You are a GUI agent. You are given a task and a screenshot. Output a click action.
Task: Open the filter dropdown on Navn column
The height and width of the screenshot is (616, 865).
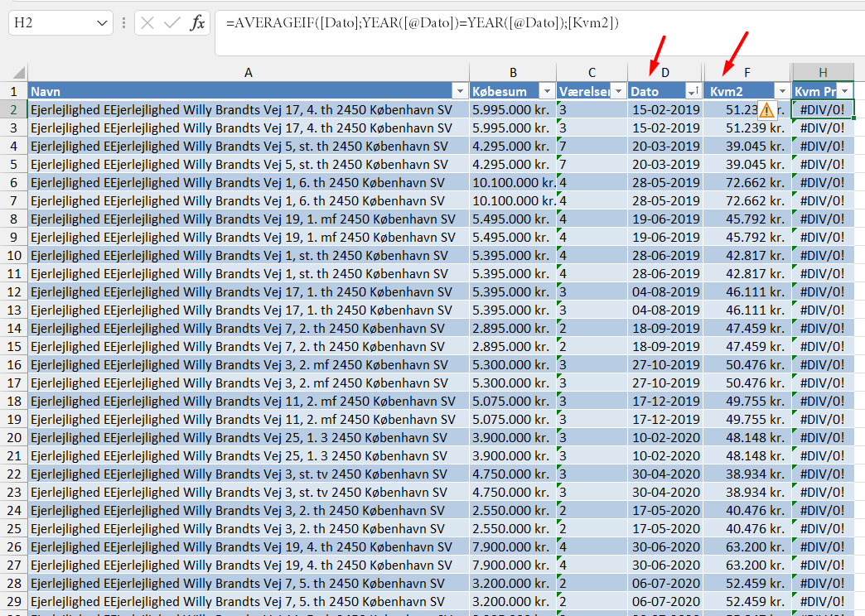coord(458,91)
